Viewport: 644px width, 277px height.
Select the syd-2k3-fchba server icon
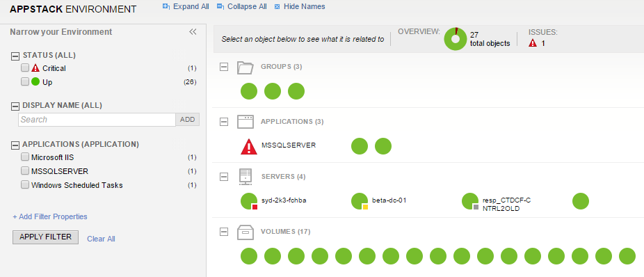click(249, 201)
